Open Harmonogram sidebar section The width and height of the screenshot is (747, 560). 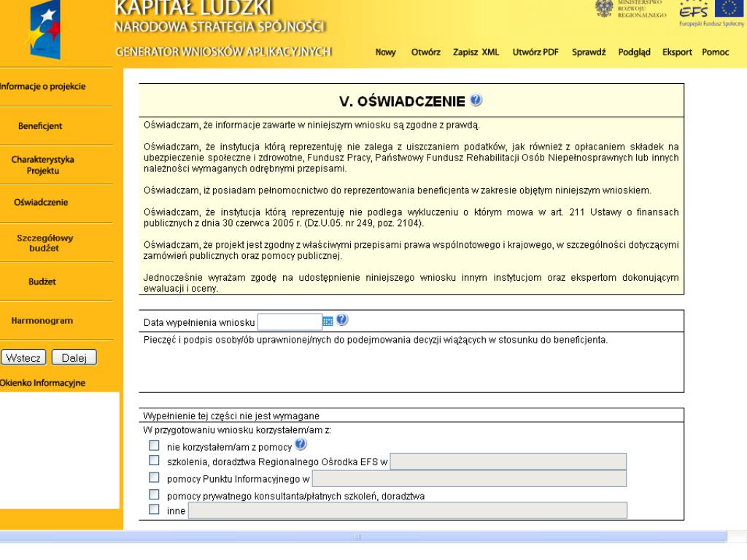pyautogui.click(x=42, y=321)
